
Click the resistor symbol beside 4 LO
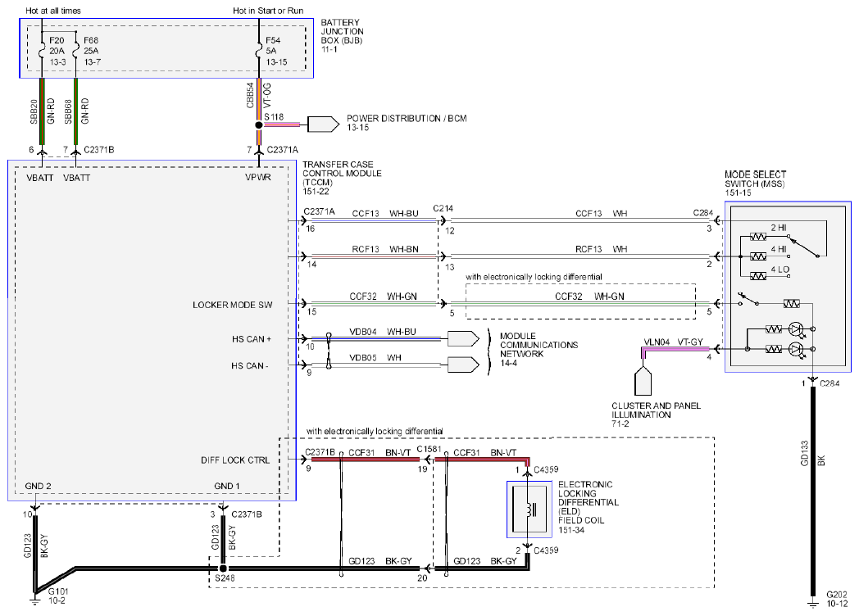pyautogui.click(x=757, y=276)
